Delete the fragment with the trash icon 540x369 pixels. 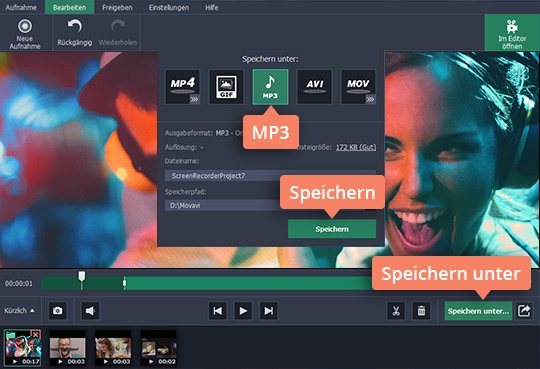pos(421,311)
